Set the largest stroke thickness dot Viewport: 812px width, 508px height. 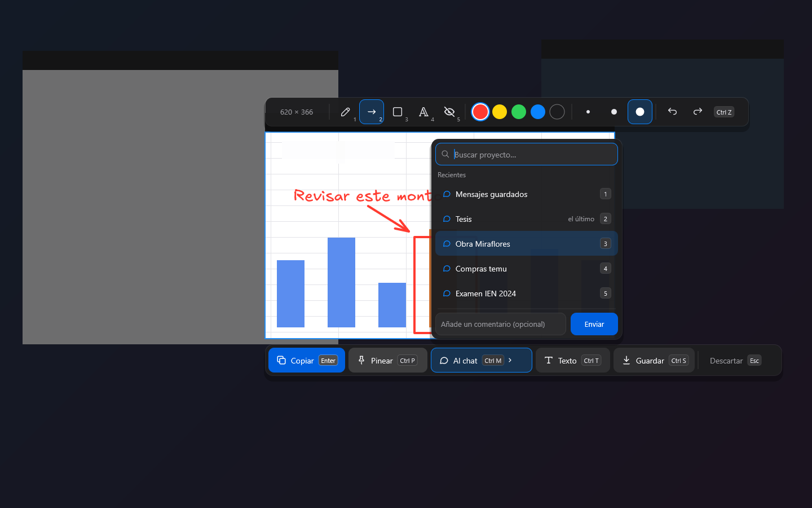[640, 112]
